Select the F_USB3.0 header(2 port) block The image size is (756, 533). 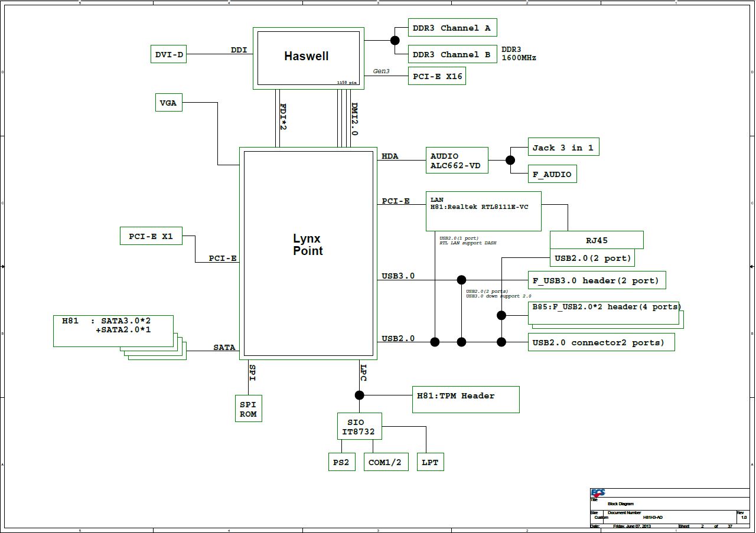pyautogui.click(x=597, y=280)
